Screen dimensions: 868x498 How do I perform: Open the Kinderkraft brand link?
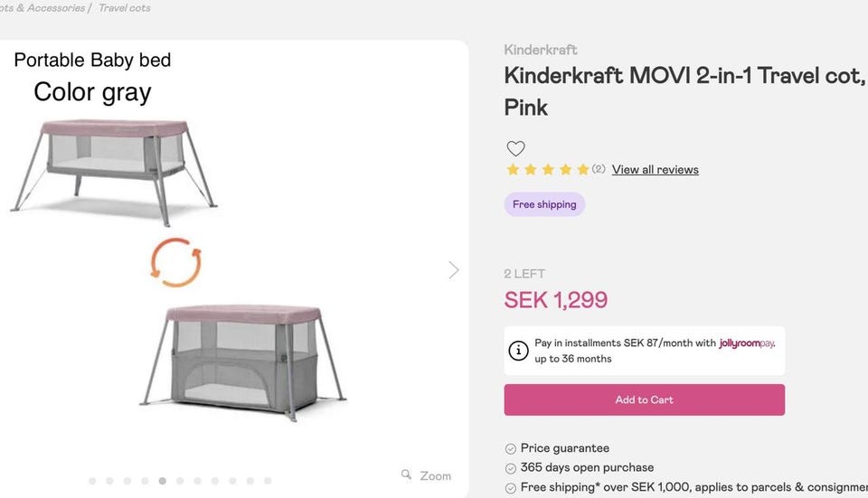[x=541, y=50]
